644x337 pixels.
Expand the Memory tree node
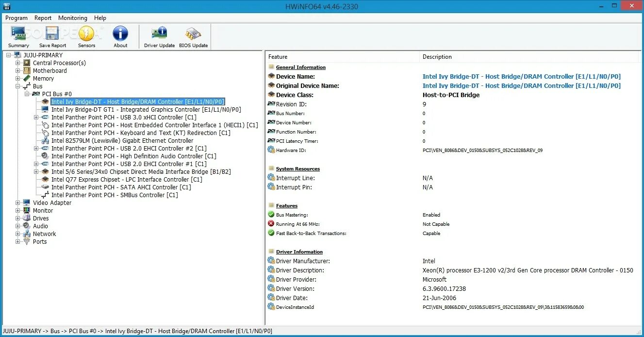pyautogui.click(x=18, y=78)
